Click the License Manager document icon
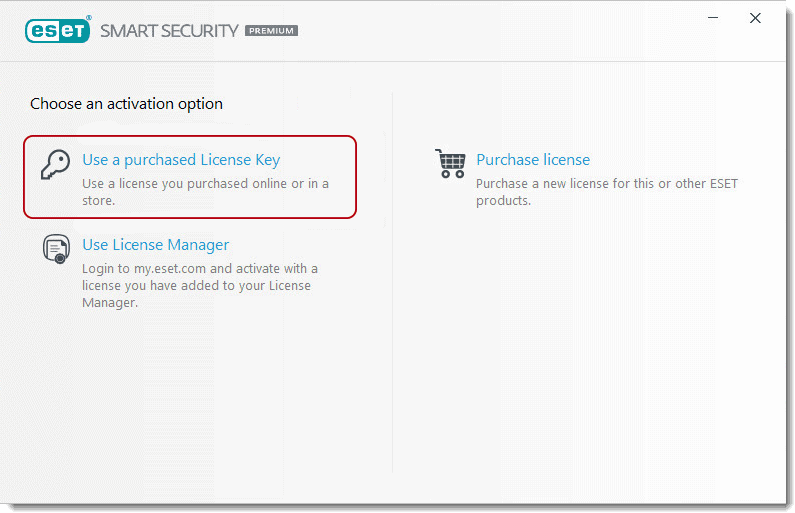 [56, 248]
